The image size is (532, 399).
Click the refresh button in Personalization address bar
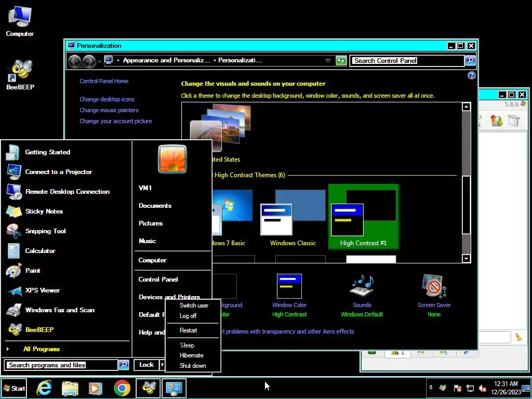coord(341,60)
